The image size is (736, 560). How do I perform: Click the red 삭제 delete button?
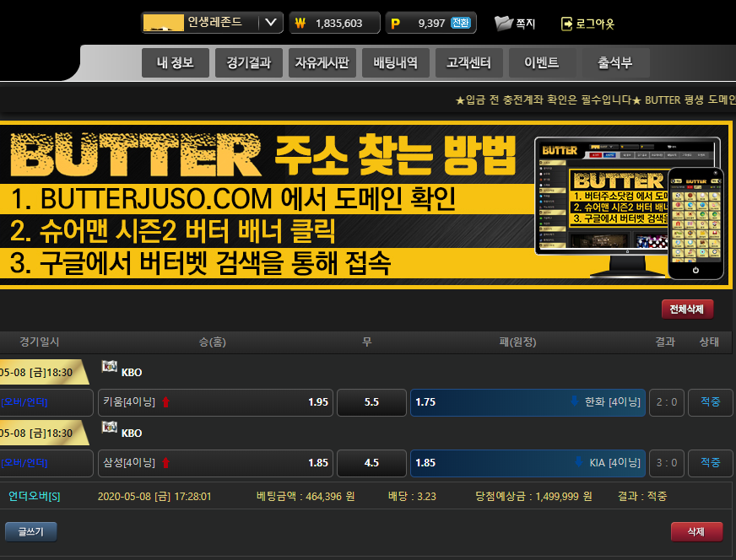point(696,531)
